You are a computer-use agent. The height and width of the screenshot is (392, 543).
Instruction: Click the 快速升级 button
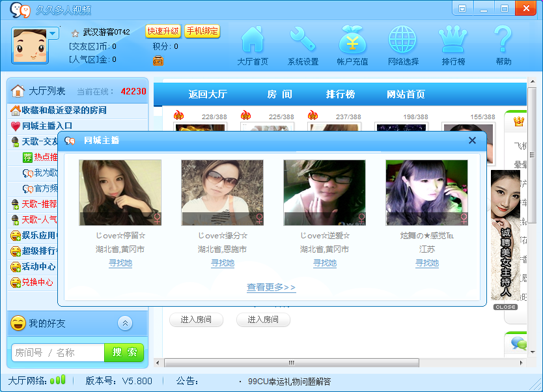[x=163, y=31]
